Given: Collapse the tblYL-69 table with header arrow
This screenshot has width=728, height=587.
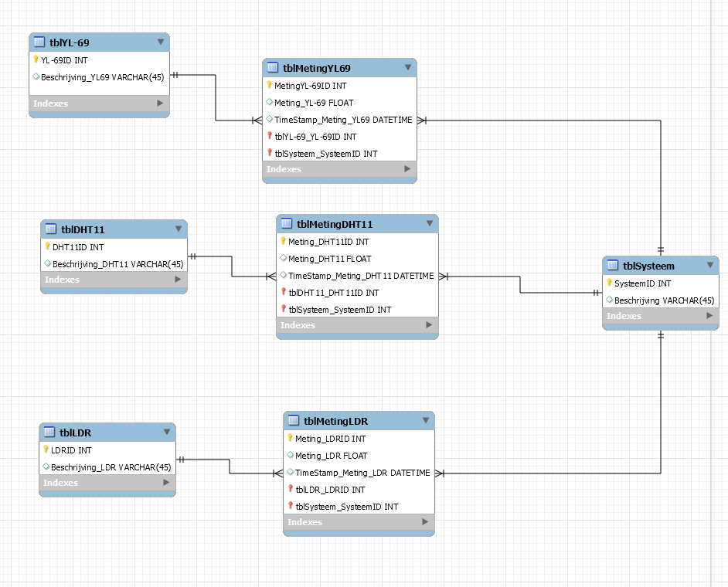Looking at the screenshot, I should pyautogui.click(x=161, y=42).
